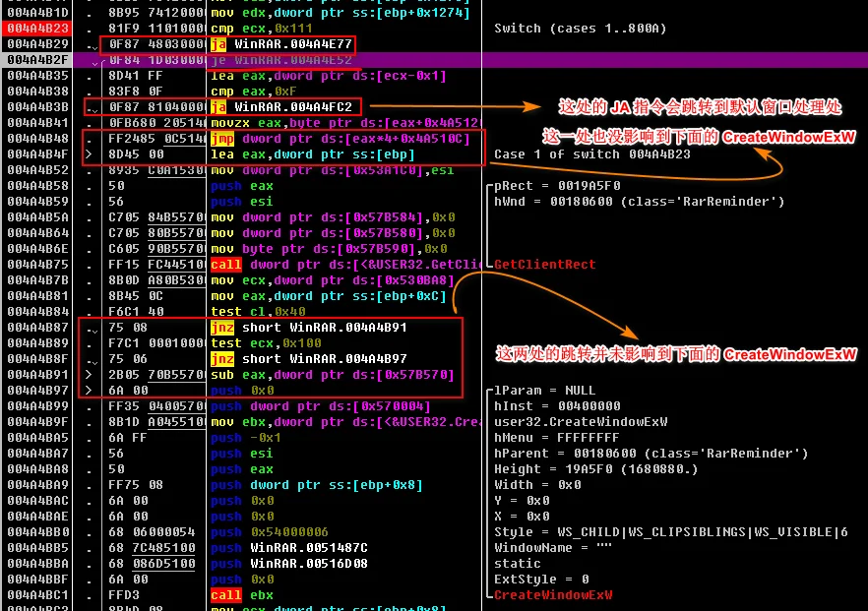Image resolution: width=868 pixels, height=611 pixels.
Task: Select push esi at address 004A4BA7
Action: pyautogui.click(x=242, y=454)
